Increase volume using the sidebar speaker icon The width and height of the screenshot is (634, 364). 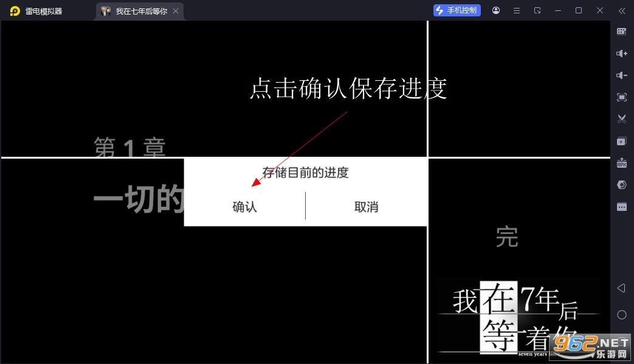(621, 53)
